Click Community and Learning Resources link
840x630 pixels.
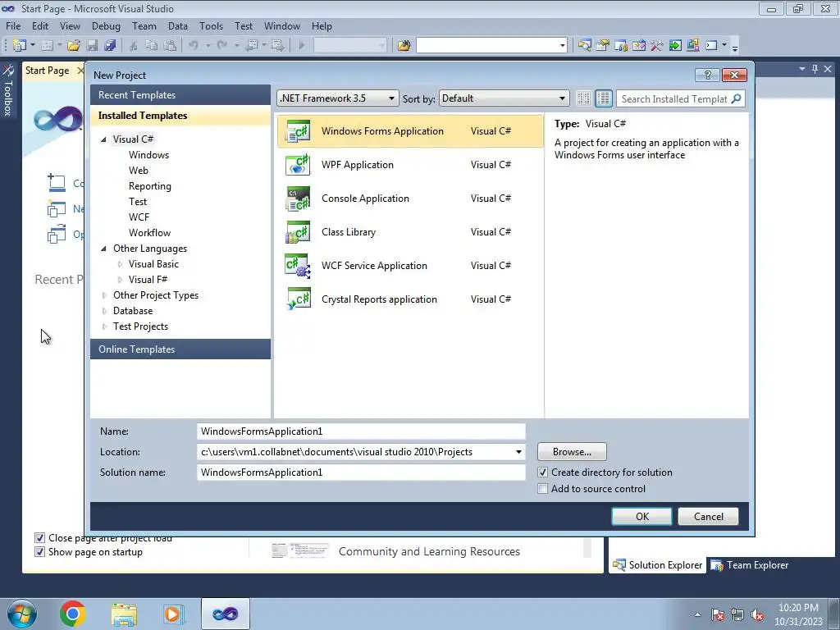(x=429, y=551)
